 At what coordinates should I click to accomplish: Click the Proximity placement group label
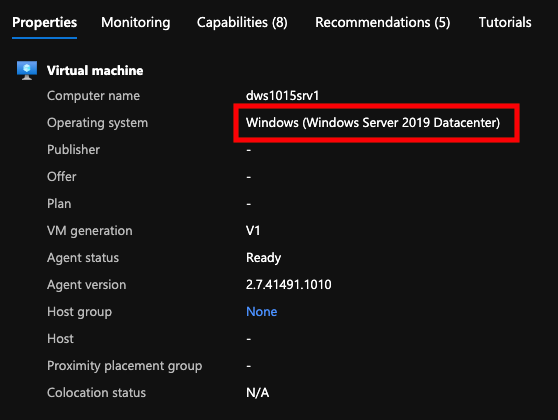[125, 366]
